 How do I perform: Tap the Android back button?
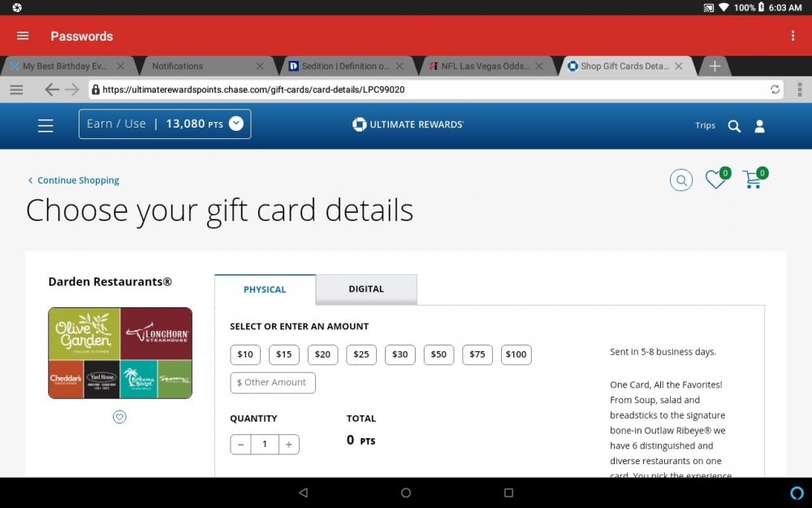click(304, 493)
